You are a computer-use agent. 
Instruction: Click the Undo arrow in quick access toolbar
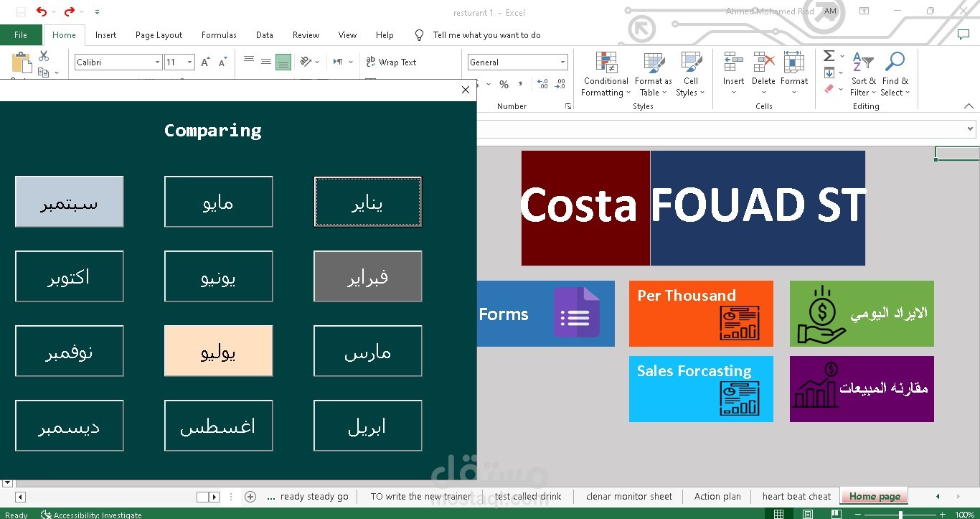(x=42, y=11)
